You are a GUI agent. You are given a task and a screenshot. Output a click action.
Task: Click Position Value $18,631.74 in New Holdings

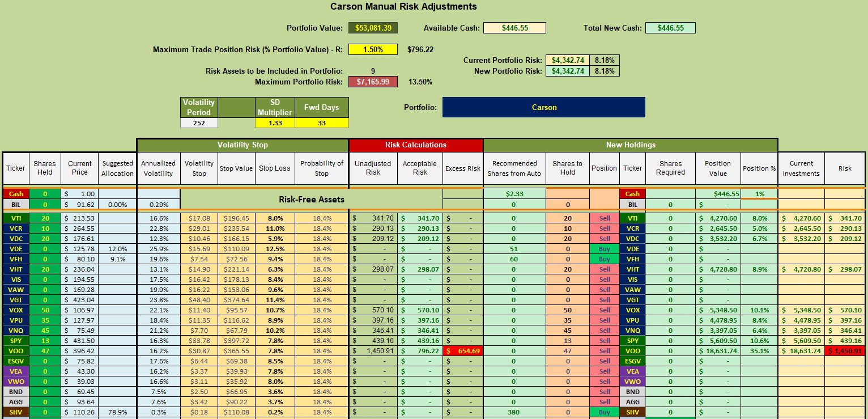(718, 351)
